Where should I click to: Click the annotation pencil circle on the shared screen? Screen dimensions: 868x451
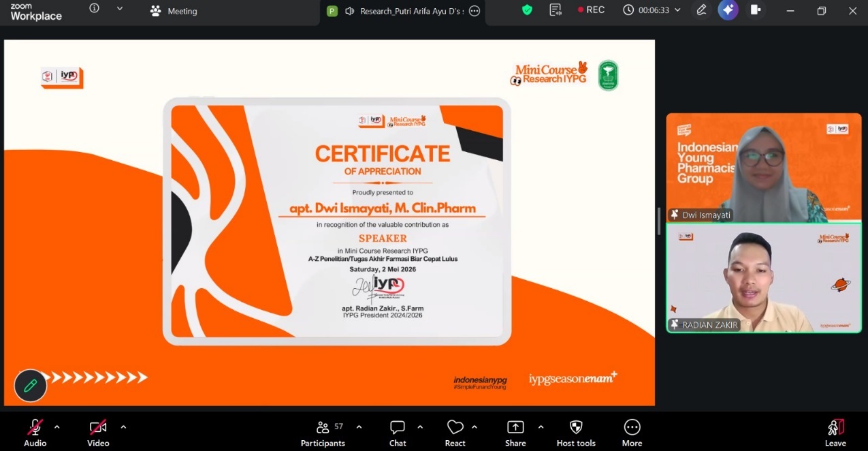[x=30, y=386]
